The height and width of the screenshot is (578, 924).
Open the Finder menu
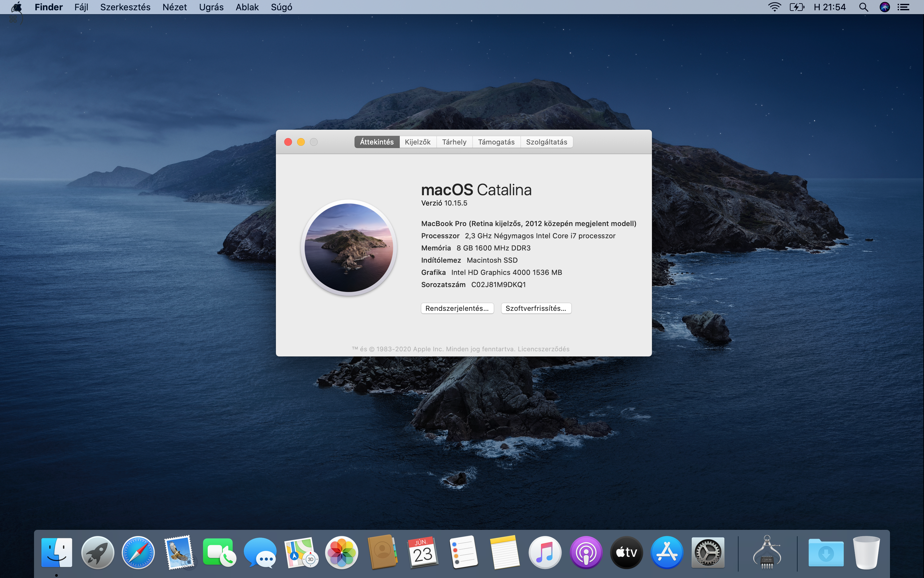click(48, 7)
